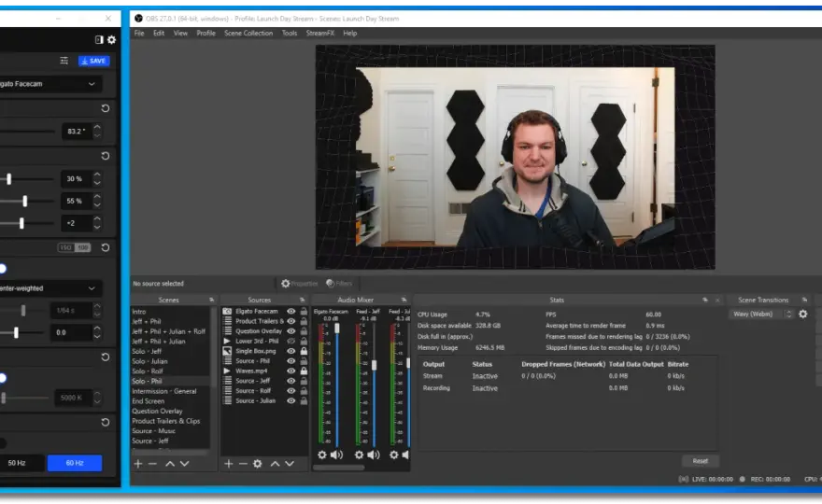The image size is (822, 504).
Task: Mute the Feed - Jeff speaker icon
Action: 374,455
